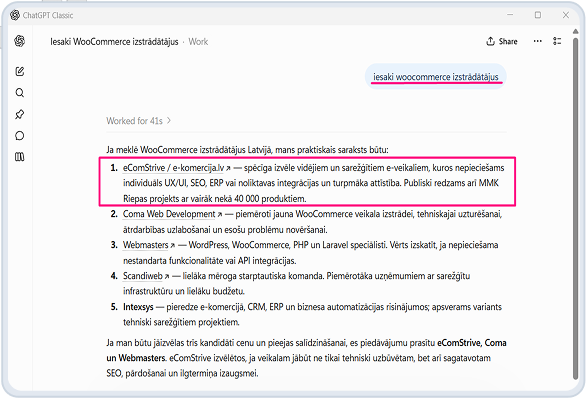Screen dimensions: 586x398
Task: Click the user message bubble text
Action: (x=436, y=77)
